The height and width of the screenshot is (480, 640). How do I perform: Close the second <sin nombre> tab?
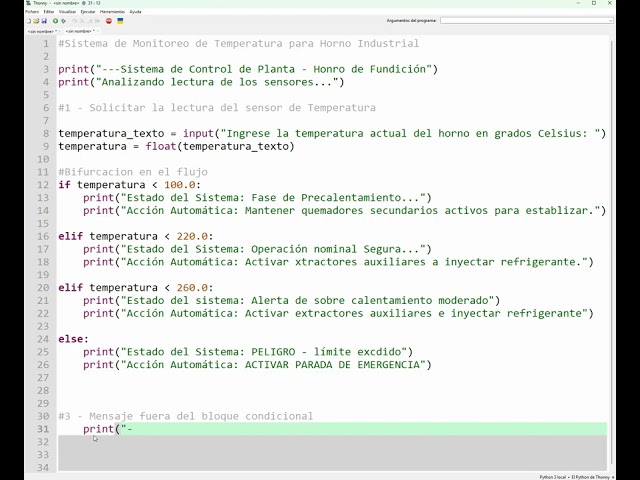98,31
